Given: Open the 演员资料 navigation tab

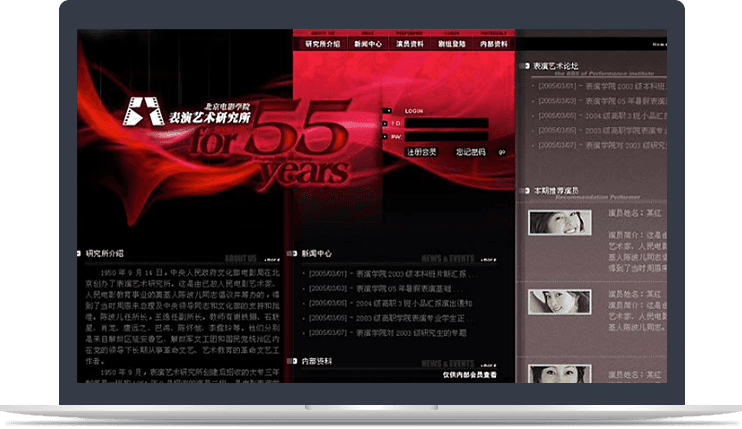Looking at the screenshot, I should pos(410,44).
